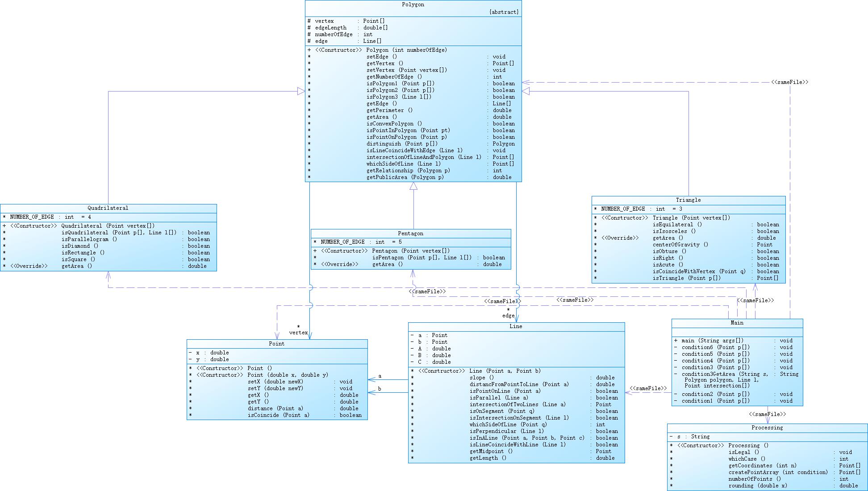This screenshot has height=491, width=868.
Task: Click the Triangle class header
Action: [688, 200]
